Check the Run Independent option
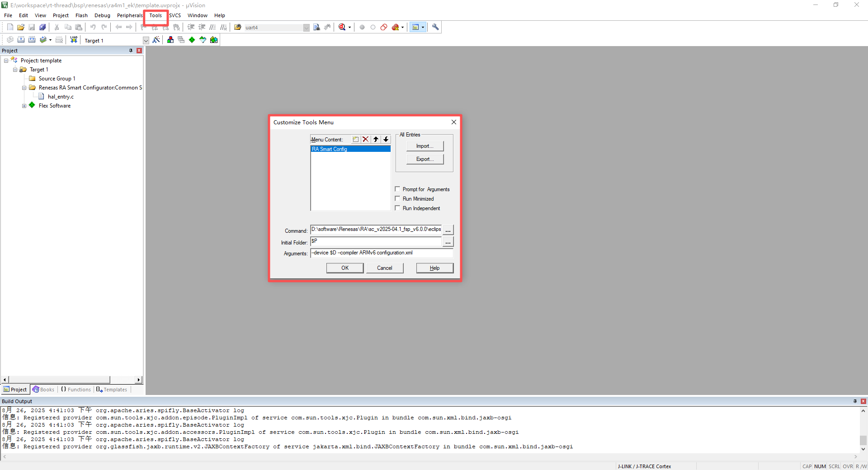 (x=398, y=208)
